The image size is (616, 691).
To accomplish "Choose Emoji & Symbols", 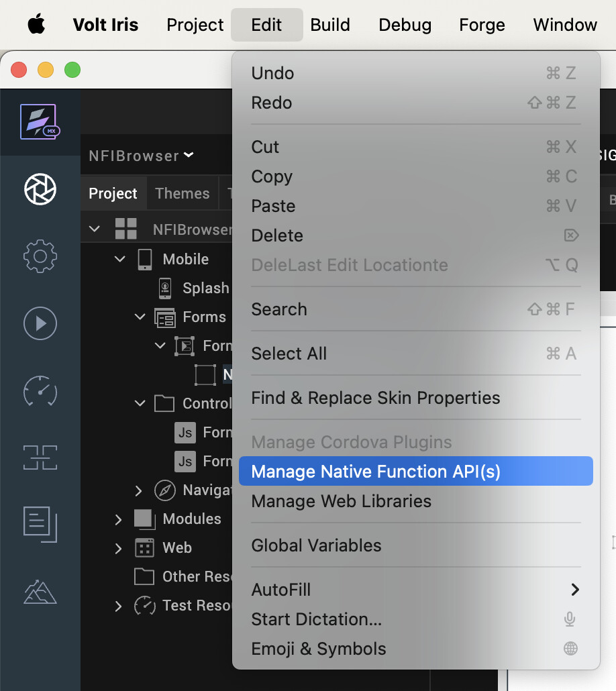I will (x=415, y=649).
